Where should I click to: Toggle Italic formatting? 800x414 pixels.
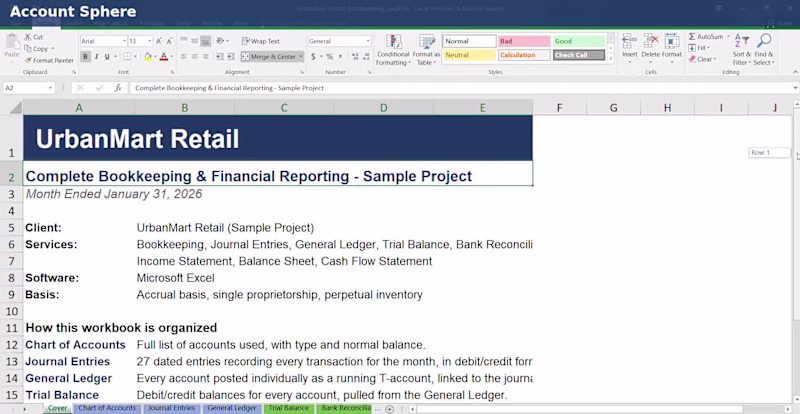[x=96, y=57]
